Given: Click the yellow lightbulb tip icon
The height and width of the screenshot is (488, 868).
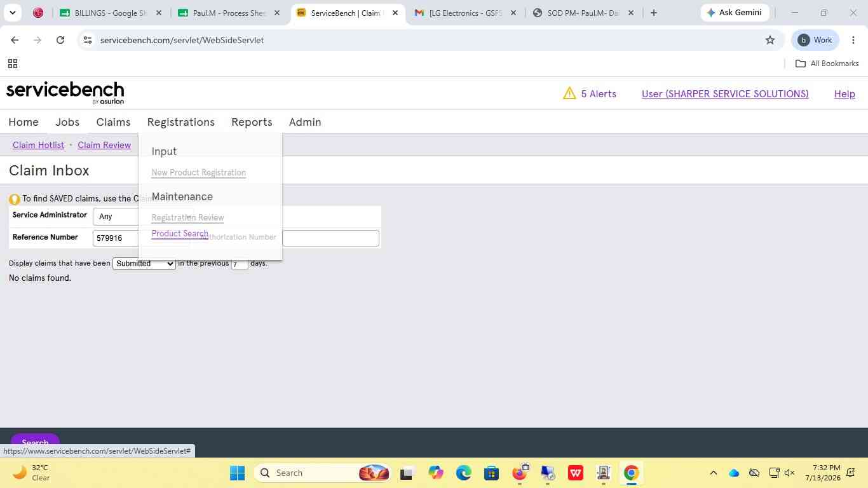Looking at the screenshot, I should [15, 199].
